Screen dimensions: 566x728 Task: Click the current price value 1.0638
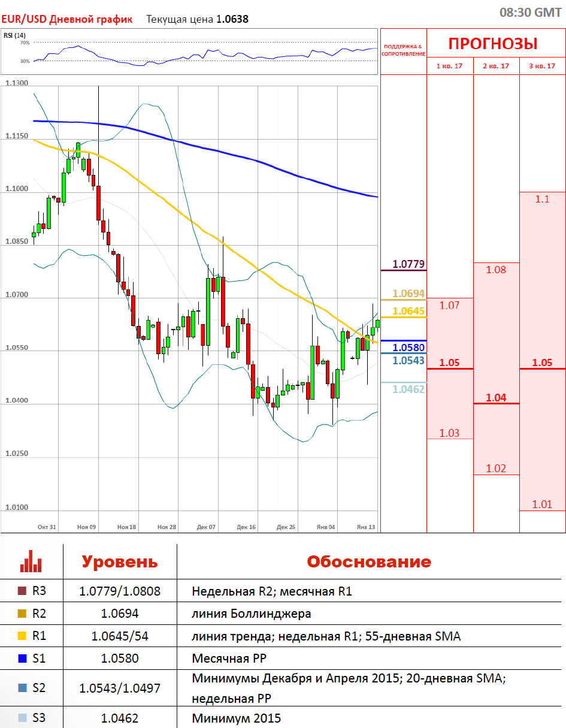click(x=232, y=19)
